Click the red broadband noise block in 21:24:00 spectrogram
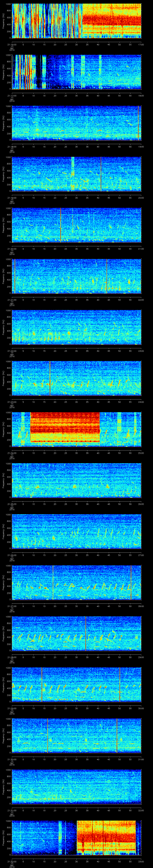The height and width of the screenshot is (868, 153). [65, 427]
